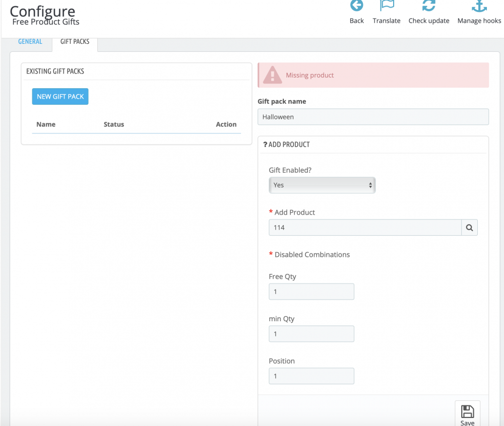Click the Add Product input field
This screenshot has height=426, width=504.
click(365, 228)
